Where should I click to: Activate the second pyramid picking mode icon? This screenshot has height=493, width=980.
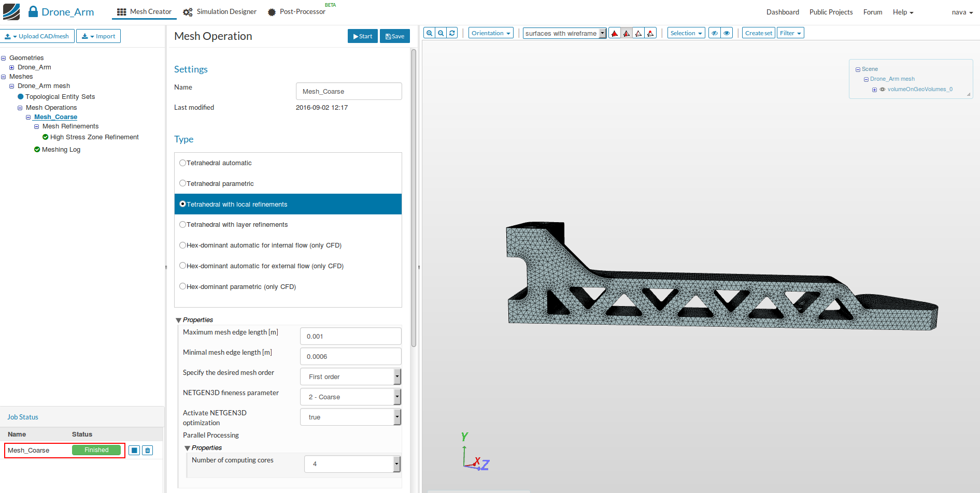coord(627,33)
